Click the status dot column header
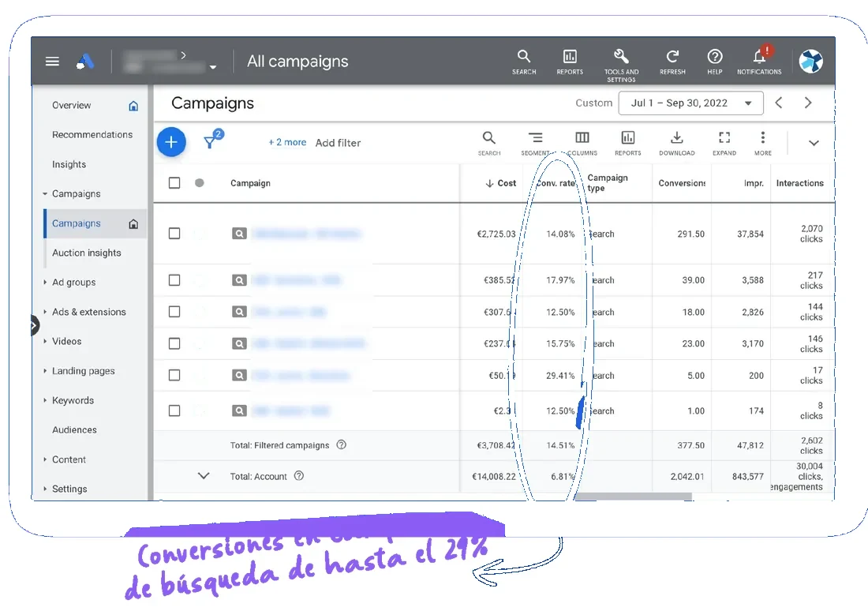 click(x=200, y=183)
